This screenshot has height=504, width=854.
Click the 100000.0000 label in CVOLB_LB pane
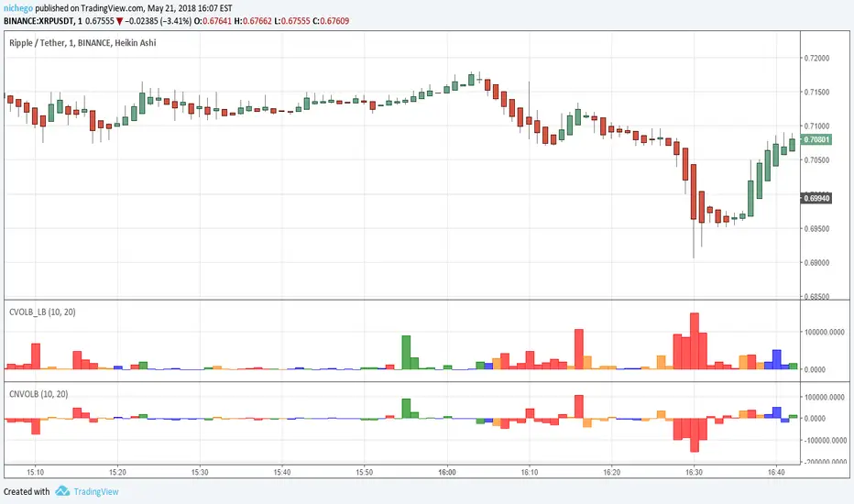click(824, 332)
